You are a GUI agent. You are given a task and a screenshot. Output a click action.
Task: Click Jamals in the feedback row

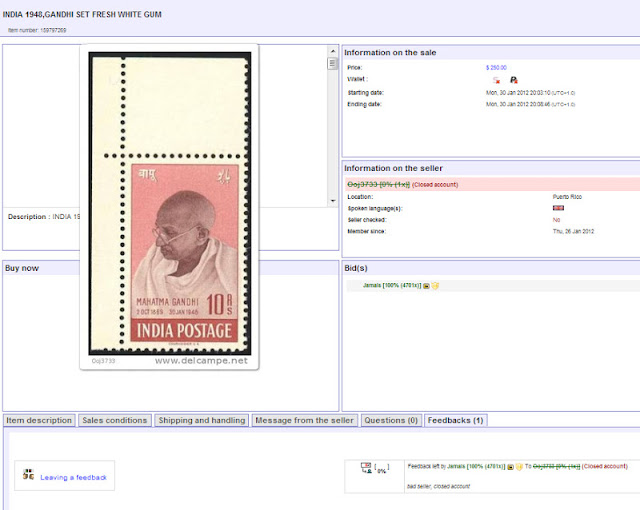(476, 466)
